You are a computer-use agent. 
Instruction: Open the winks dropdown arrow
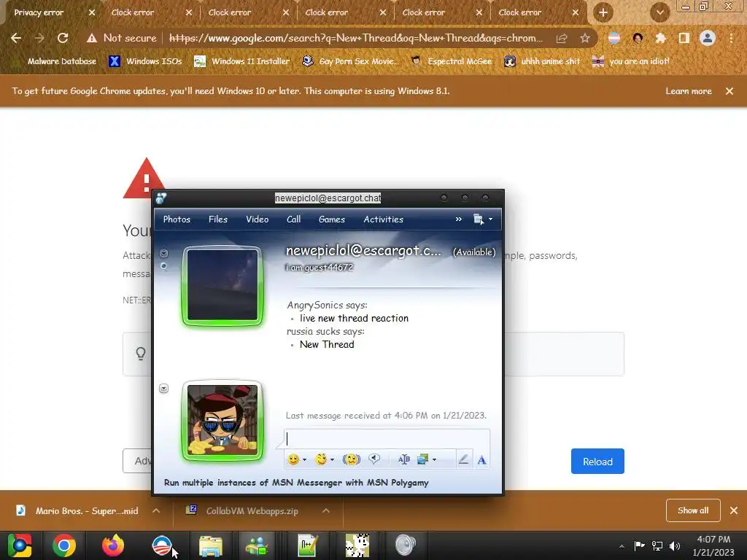tap(332, 460)
